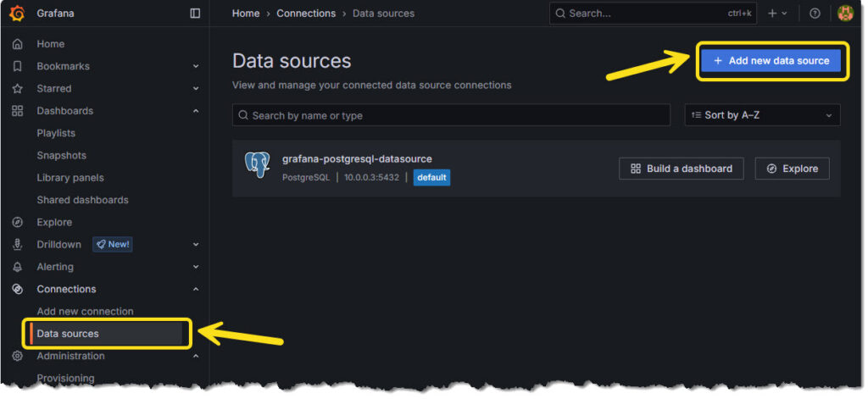Click the top Search... field
The height and width of the screenshot is (399, 868).
click(654, 14)
